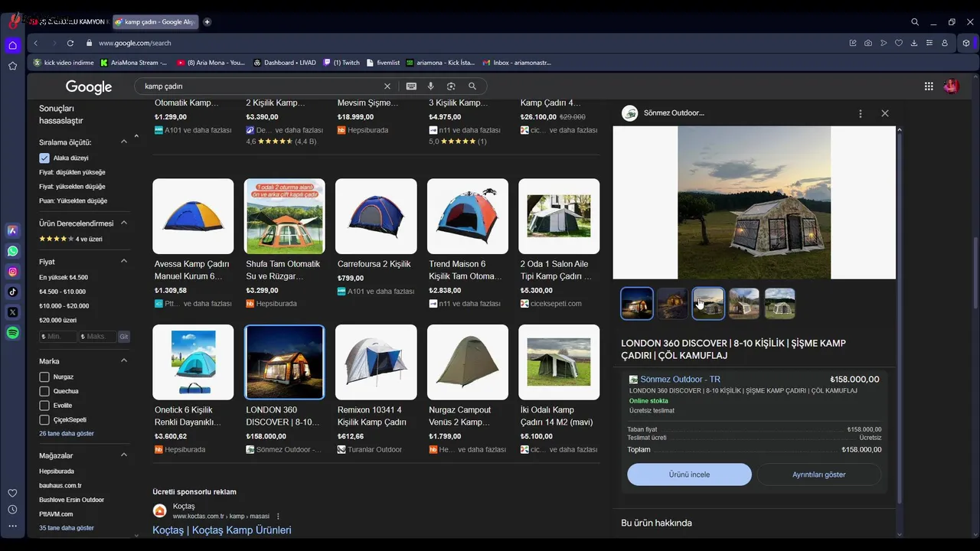
Task: Uncheck the Alaka düzeyi option
Action: coord(44,158)
